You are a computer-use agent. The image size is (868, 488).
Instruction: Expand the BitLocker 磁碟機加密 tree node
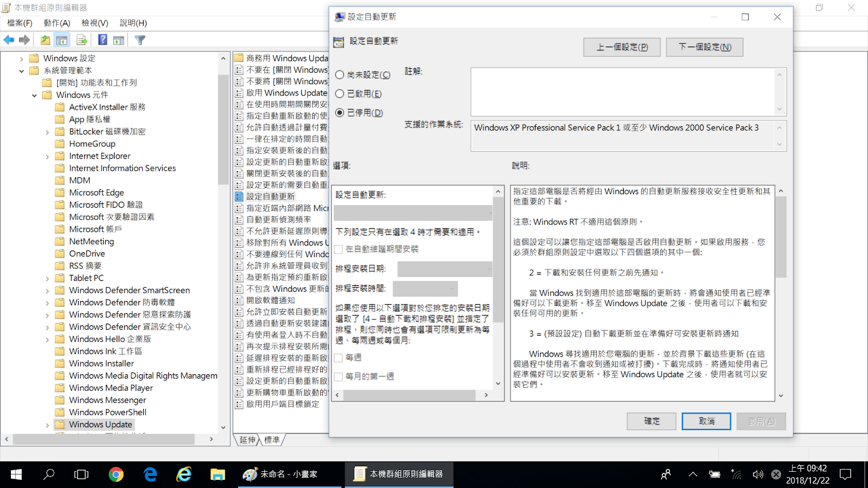[x=47, y=132]
